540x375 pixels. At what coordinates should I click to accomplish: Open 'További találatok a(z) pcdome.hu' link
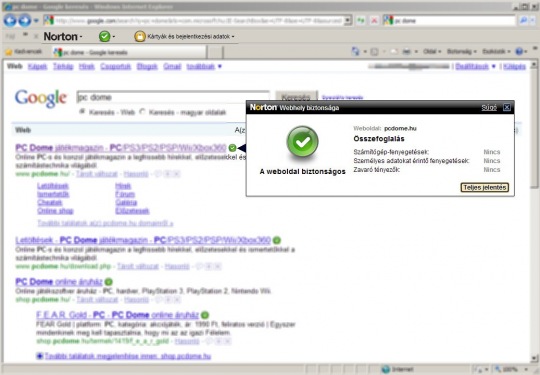[105, 223]
